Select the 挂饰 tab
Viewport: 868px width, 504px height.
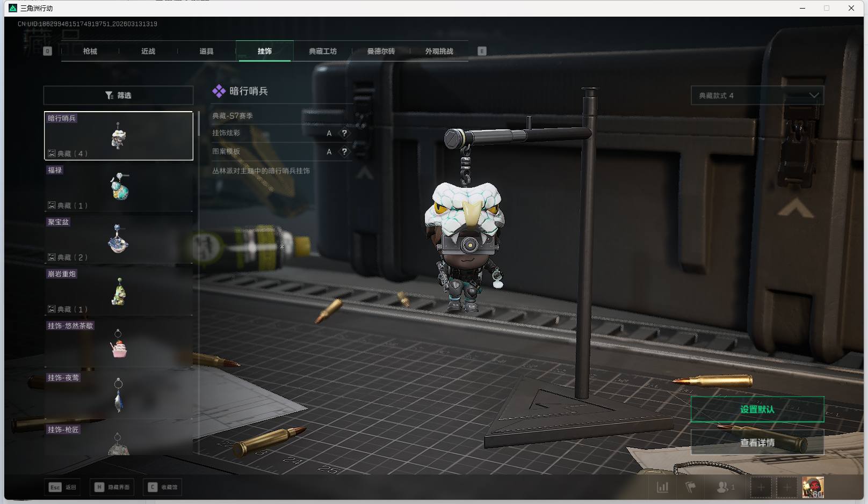pos(265,51)
